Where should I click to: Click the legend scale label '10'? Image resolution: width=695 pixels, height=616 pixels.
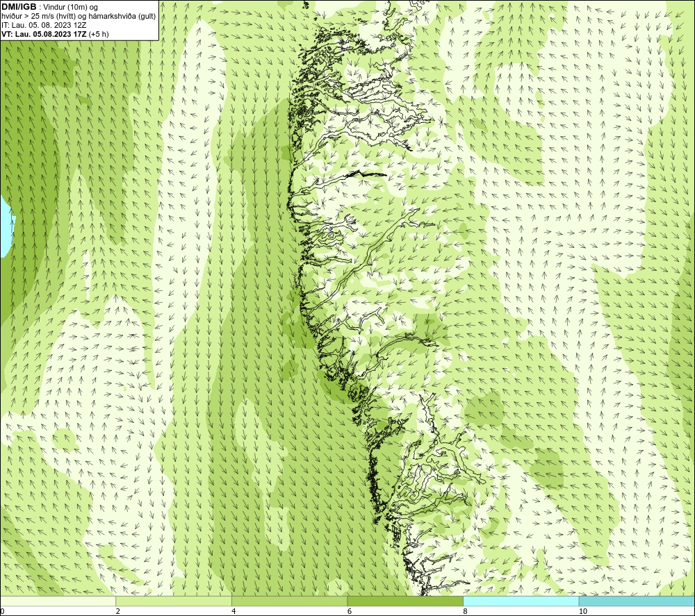point(583,611)
